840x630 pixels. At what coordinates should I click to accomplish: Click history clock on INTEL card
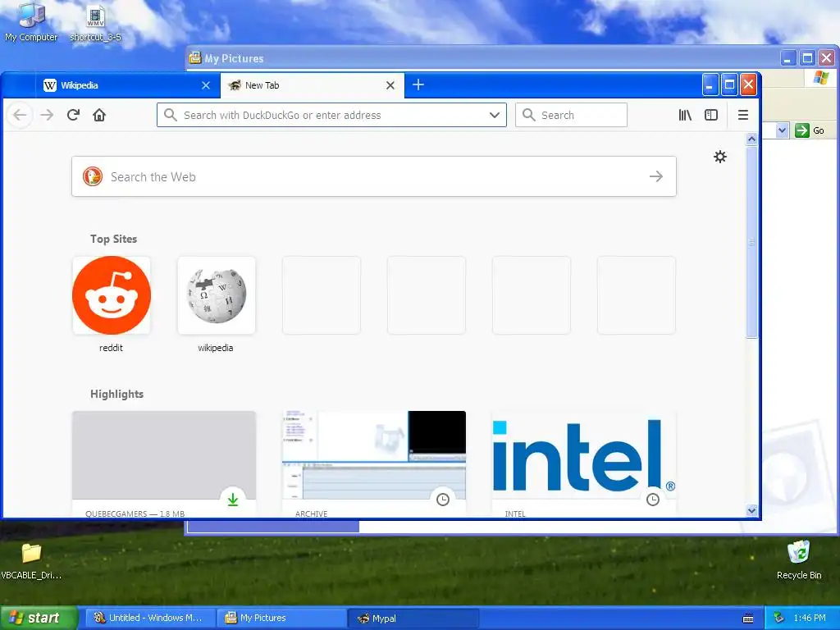point(652,500)
